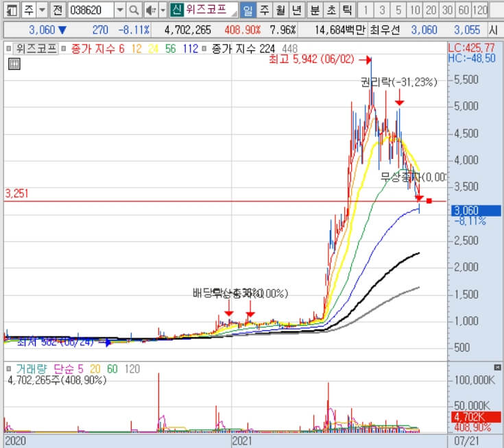Click the orange 12 moving average period

(136, 49)
